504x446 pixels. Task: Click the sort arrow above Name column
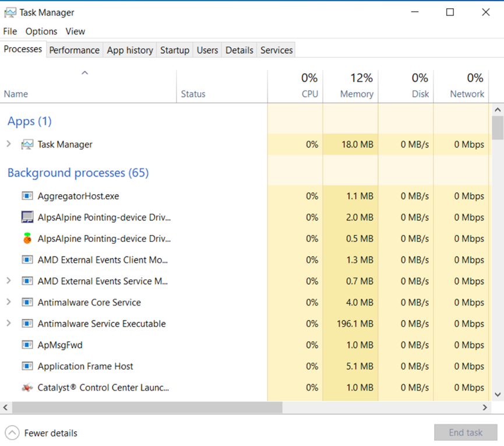(85, 73)
